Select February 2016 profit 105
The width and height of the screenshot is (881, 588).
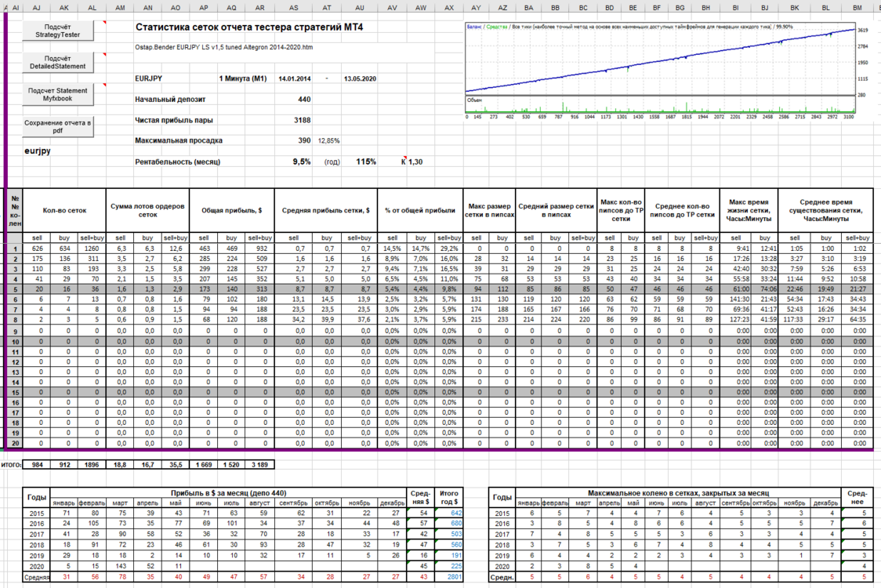pos(92,524)
